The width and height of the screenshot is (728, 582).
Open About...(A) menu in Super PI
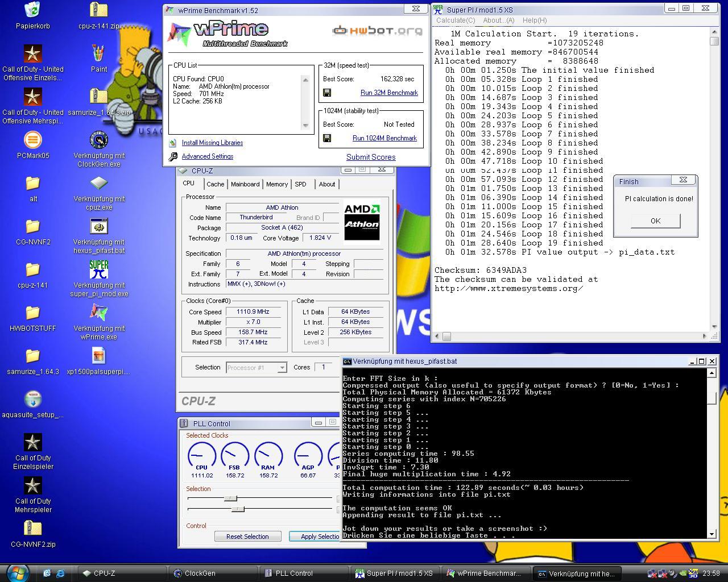[498, 20]
